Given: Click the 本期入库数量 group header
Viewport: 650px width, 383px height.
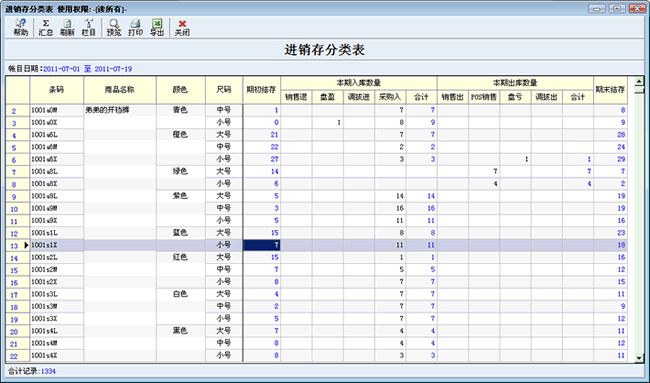Looking at the screenshot, I should [x=359, y=83].
